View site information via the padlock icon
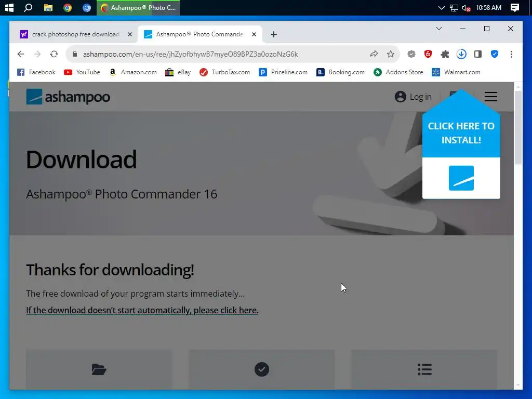 tap(75, 54)
